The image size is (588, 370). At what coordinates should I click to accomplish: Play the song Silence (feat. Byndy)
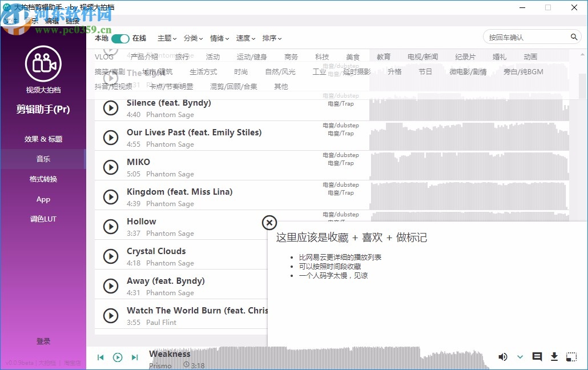111,108
